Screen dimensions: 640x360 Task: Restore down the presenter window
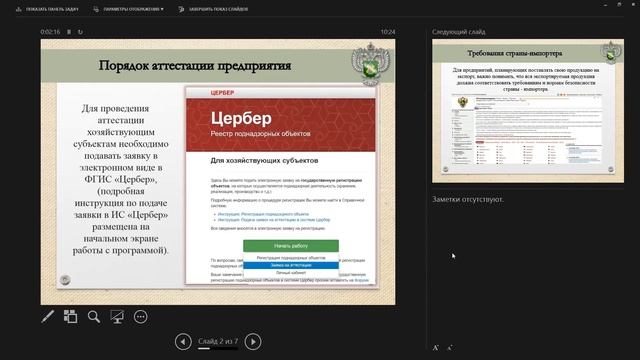tap(619, 4)
